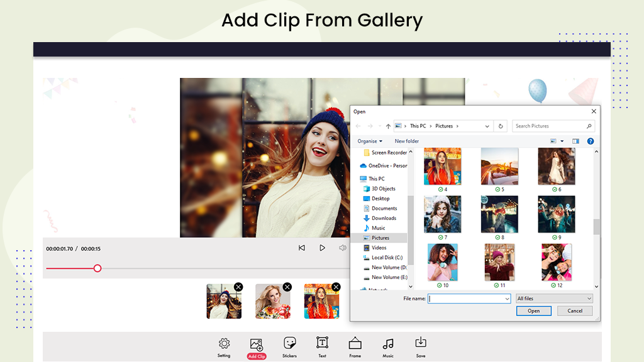
Task: Select picture 8 thumbnail
Action: point(499,214)
